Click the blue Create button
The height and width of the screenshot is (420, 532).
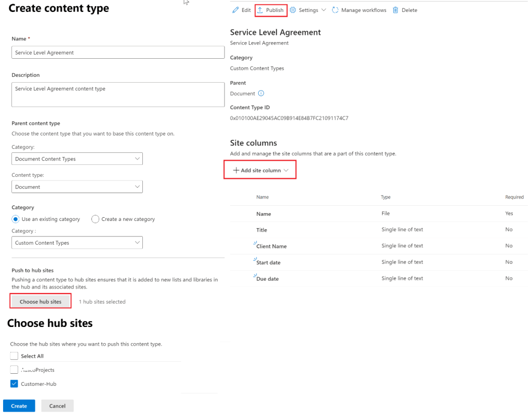[19, 406]
